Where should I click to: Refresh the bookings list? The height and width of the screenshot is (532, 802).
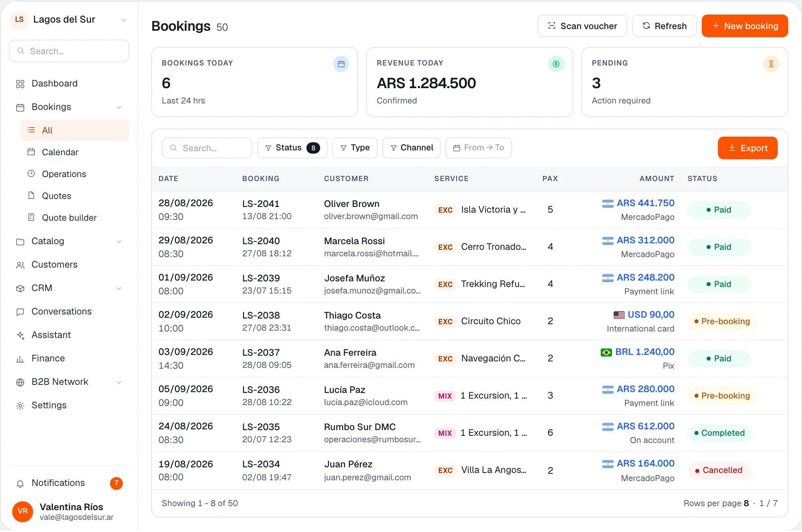pyautogui.click(x=665, y=26)
